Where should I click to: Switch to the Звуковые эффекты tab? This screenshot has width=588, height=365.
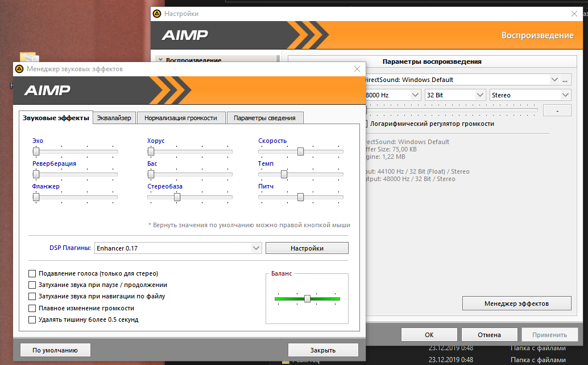(x=56, y=118)
